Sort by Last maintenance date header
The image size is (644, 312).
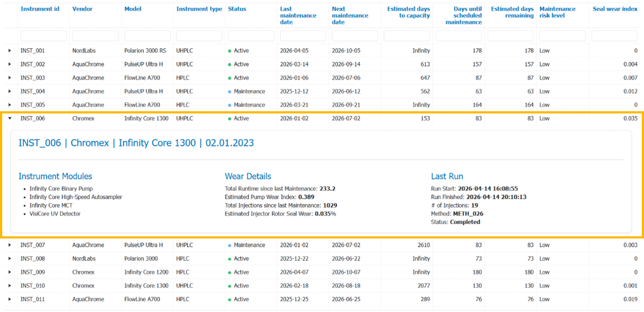click(x=298, y=15)
